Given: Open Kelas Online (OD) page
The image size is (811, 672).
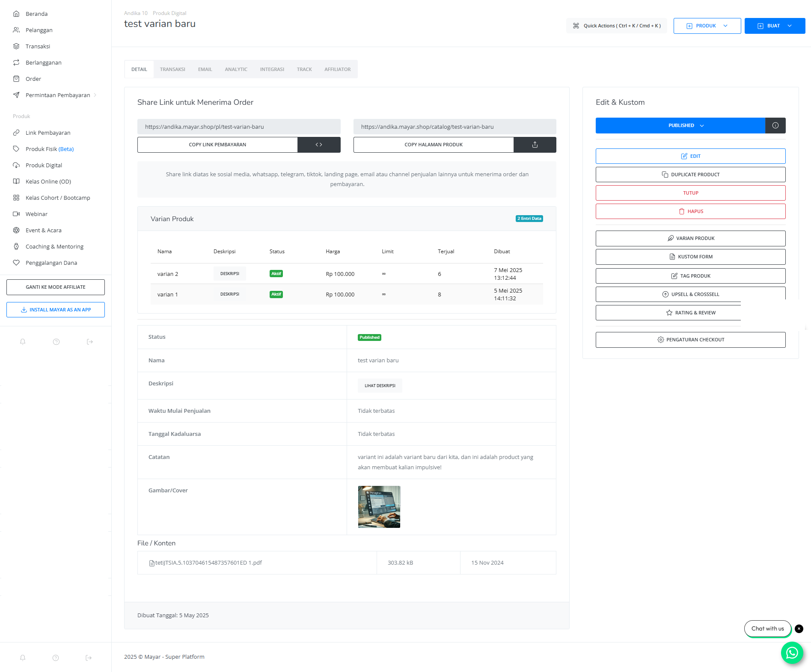Looking at the screenshot, I should click(x=48, y=181).
